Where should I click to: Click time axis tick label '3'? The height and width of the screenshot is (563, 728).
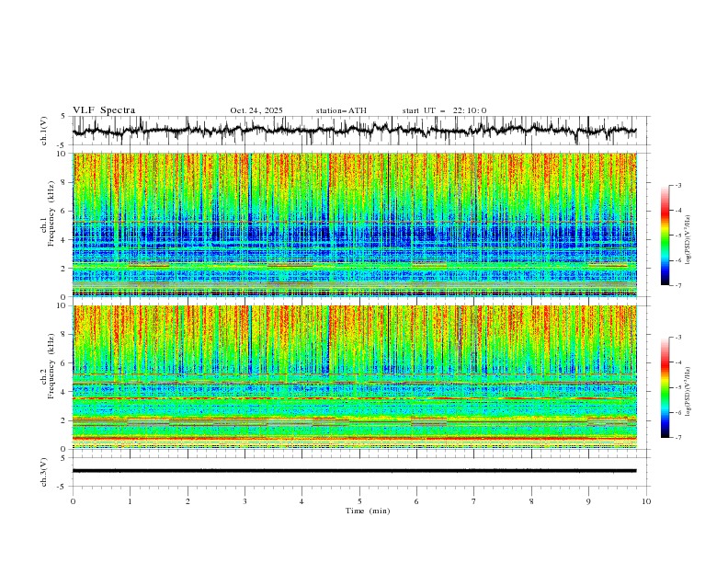tap(245, 501)
